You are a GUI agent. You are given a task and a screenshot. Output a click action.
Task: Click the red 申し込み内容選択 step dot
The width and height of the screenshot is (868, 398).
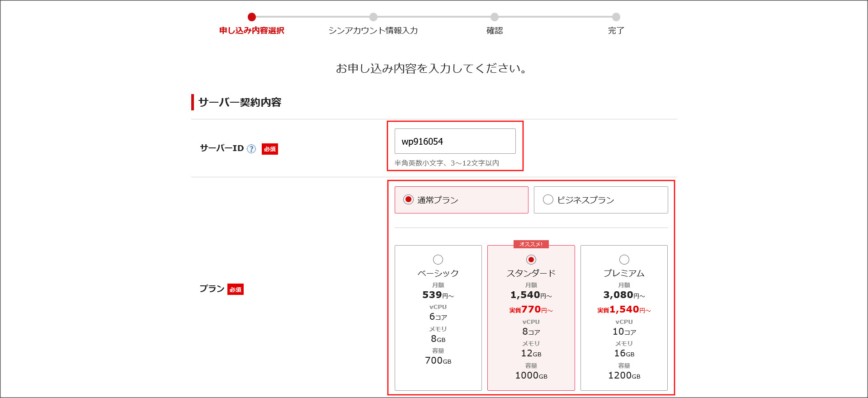point(252,17)
